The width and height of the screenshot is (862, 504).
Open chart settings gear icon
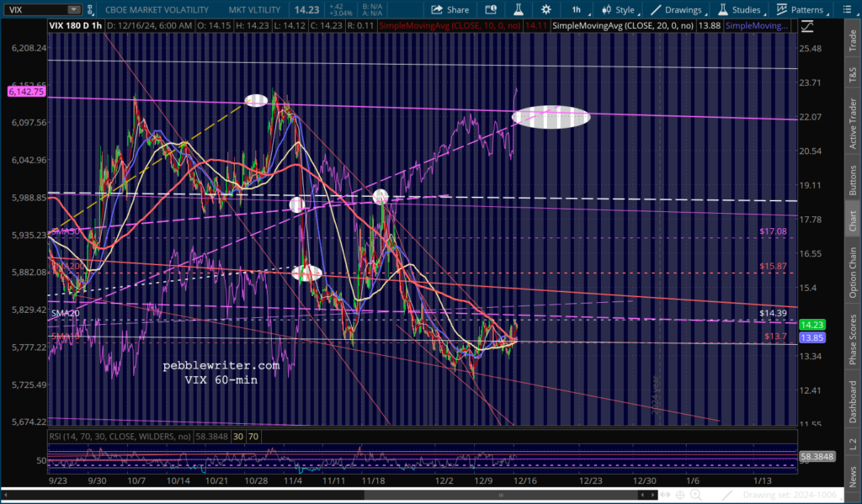pyautogui.click(x=546, y=9)
